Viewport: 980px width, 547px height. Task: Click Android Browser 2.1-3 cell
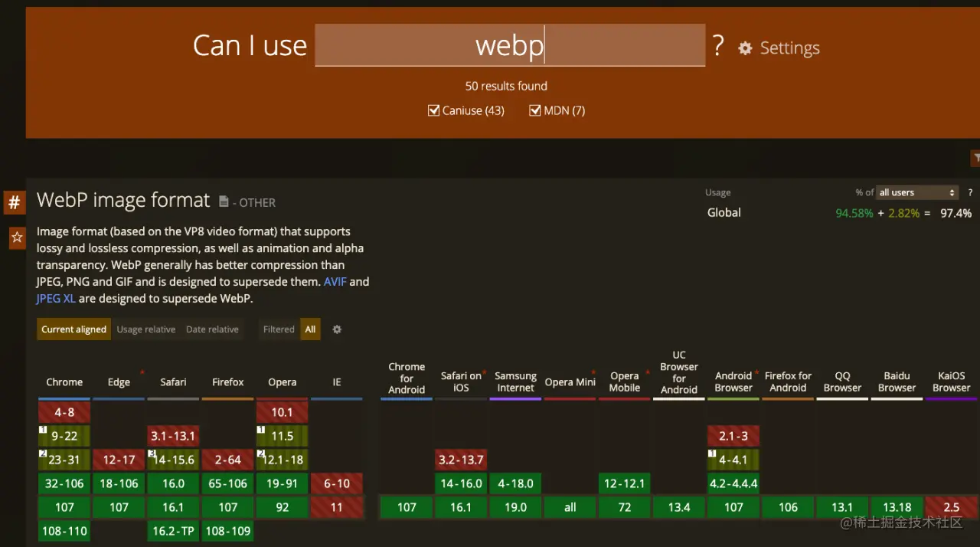[733, 436]
